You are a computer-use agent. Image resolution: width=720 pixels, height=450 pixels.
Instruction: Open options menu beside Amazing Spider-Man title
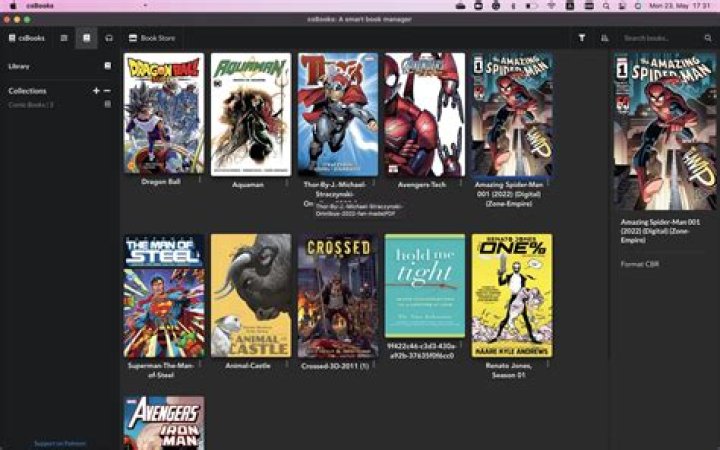(548, 183)
